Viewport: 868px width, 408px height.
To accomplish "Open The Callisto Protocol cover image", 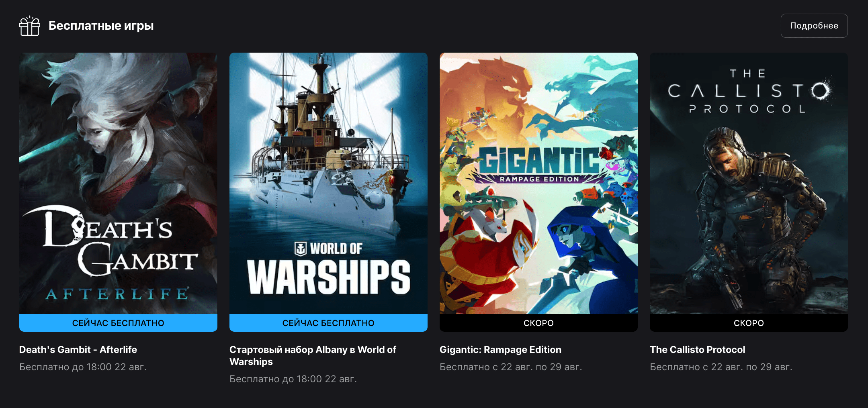I will click(749, 183).
